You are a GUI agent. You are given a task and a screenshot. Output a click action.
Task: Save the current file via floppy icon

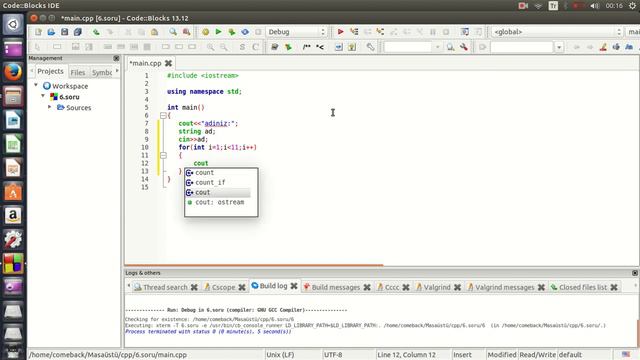click(64, 32)
